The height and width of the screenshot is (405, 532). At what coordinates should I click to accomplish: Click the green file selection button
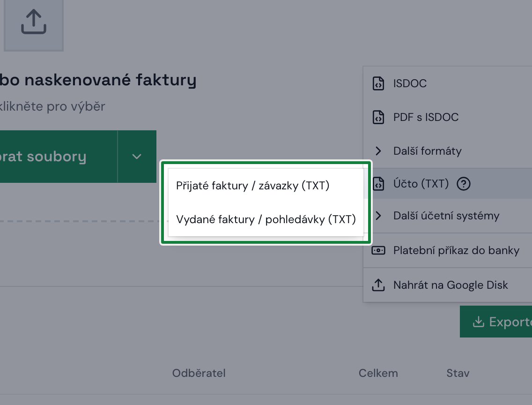pyautogui.click(x=59, y=157)
